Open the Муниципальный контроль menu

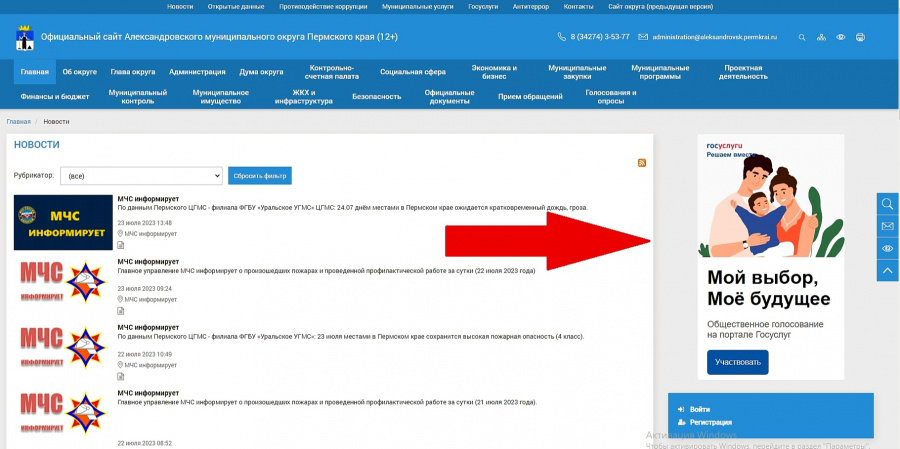coord(138,96)
